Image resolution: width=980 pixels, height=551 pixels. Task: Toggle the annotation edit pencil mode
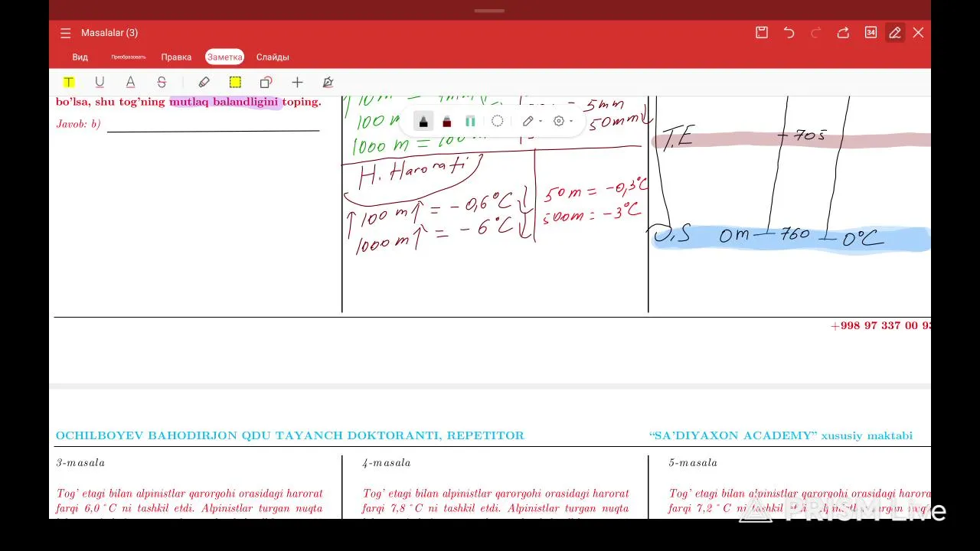pyautogui.click(x=894, y=32)
